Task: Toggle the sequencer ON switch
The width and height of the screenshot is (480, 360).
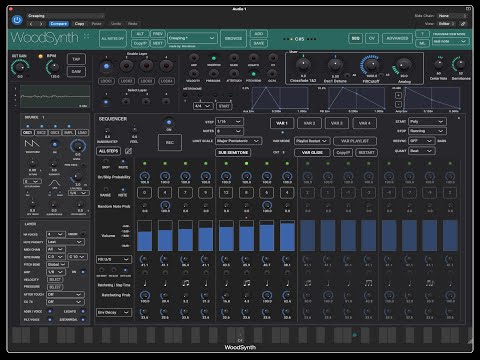Action: (169, 122)
